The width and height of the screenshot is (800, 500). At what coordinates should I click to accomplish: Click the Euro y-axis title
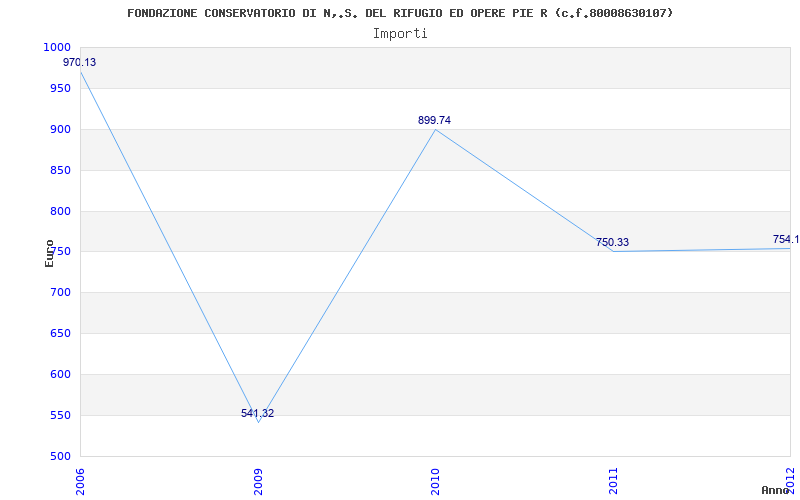pyautogui.click(x=49, y=253)
